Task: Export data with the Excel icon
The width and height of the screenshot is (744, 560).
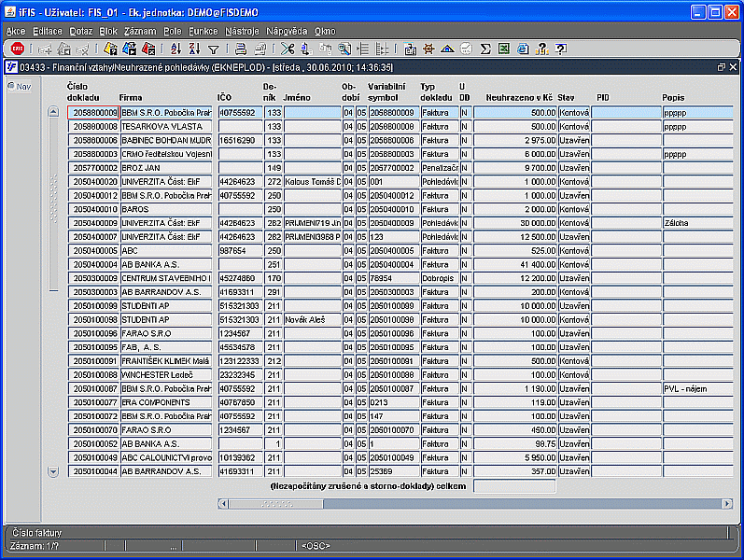Action: [504, 49]
